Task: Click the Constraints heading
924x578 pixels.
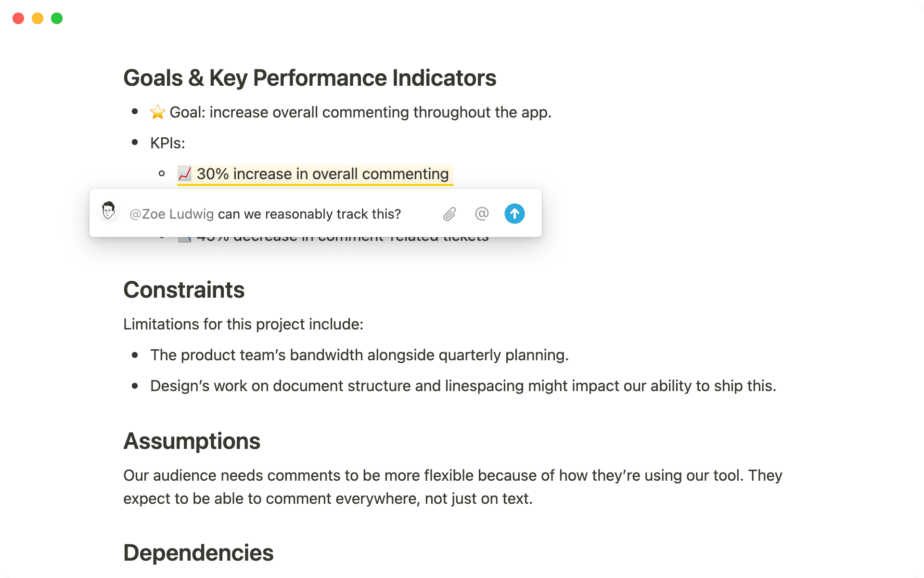Action: click(x=184, y=289)
